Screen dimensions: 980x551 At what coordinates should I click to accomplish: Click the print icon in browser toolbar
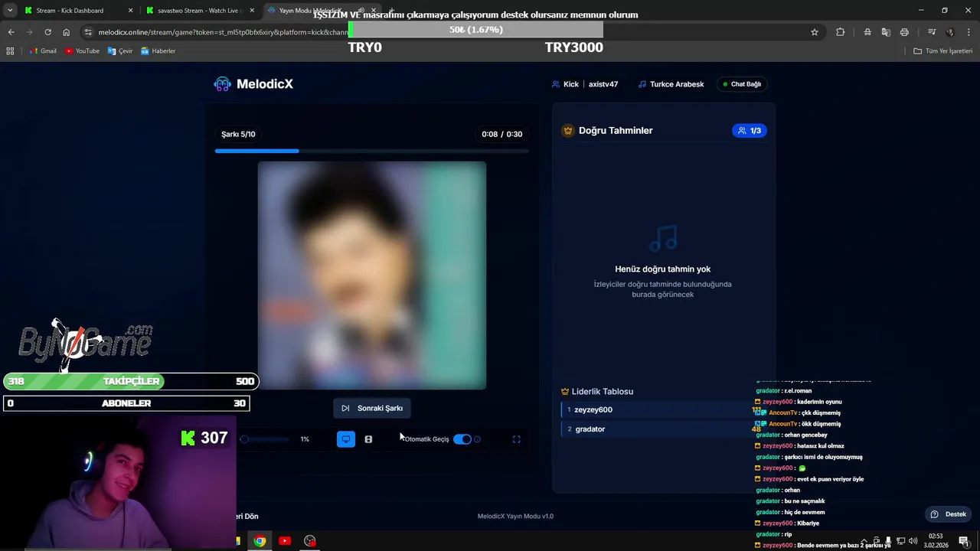click(x=904, y=32)
